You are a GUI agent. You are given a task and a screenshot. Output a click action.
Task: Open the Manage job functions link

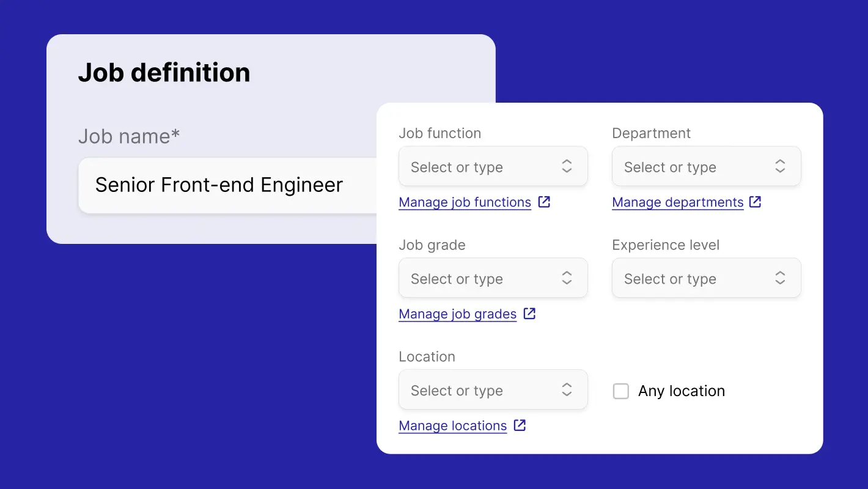point(465,202)
